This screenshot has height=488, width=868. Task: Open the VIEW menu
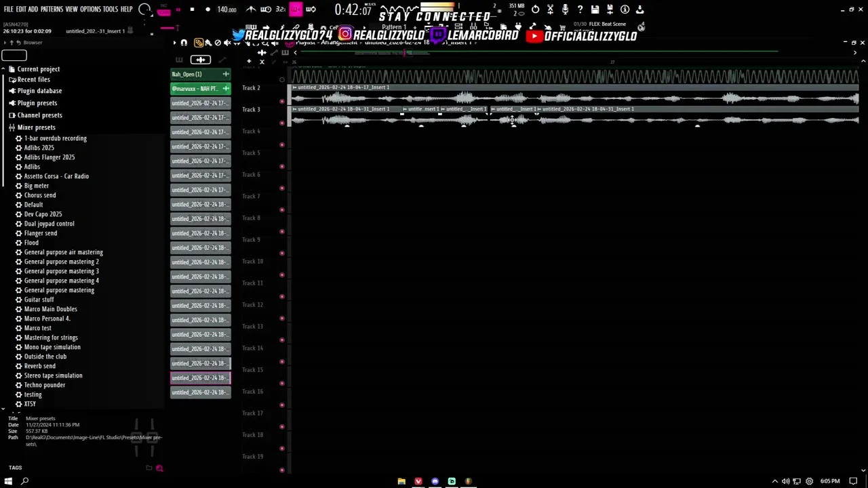pos(71,9)
